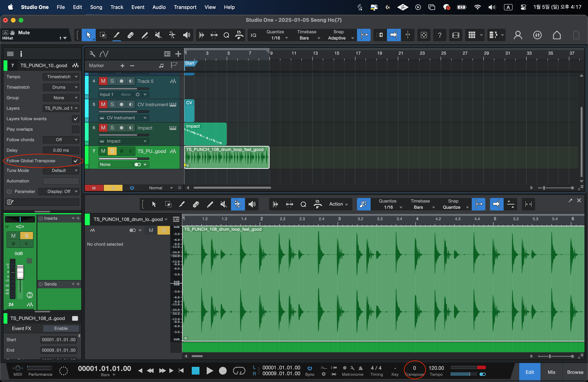Select the Paint tool in the main toolbar
This screenshot has height=382, width=588.
tap(144, 35)
